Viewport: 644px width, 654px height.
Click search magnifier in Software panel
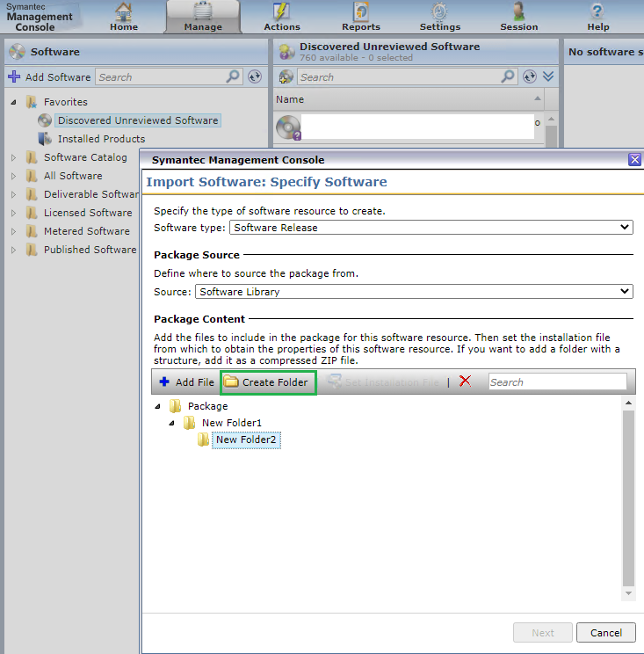[x=233, y=76]
